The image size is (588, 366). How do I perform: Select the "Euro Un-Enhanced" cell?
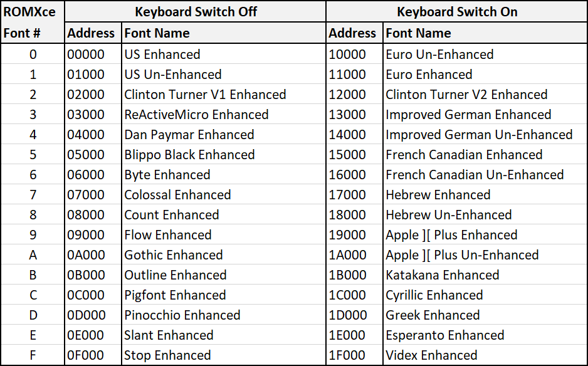(x=439, y=55)
